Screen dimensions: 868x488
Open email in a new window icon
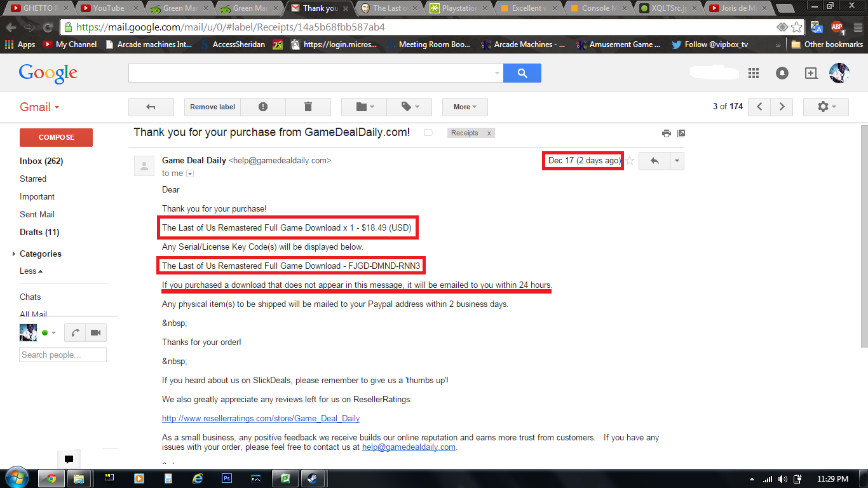pyautogui.click(x=681, y=133)
